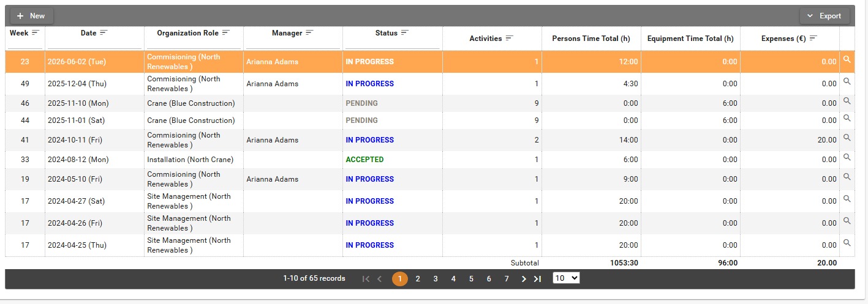Open details magnifier for 2024-04-26 row
This screenshot has height=304, width=868.
pyautogui.click(x=847, y=221)
